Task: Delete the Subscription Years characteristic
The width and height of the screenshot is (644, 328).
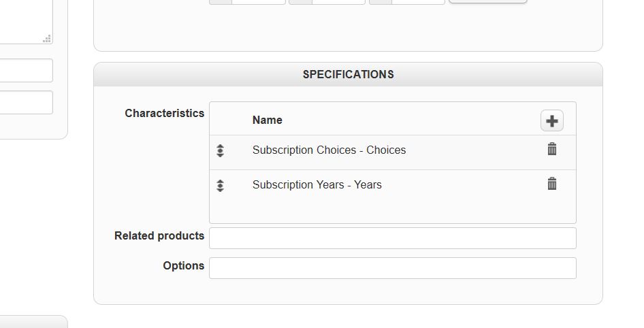Action: [552, 184]
